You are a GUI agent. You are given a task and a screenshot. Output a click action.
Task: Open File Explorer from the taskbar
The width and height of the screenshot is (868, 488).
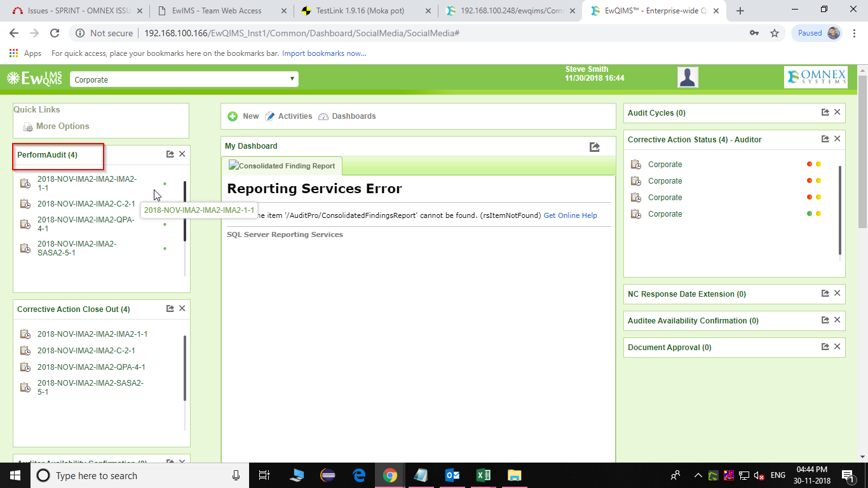pos(514,475)
